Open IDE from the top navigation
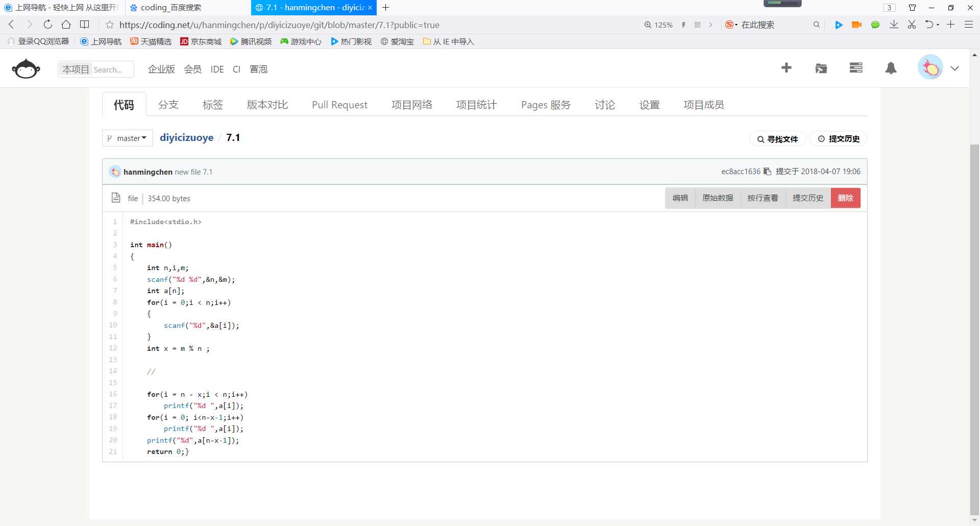 [x=217, y=69]
